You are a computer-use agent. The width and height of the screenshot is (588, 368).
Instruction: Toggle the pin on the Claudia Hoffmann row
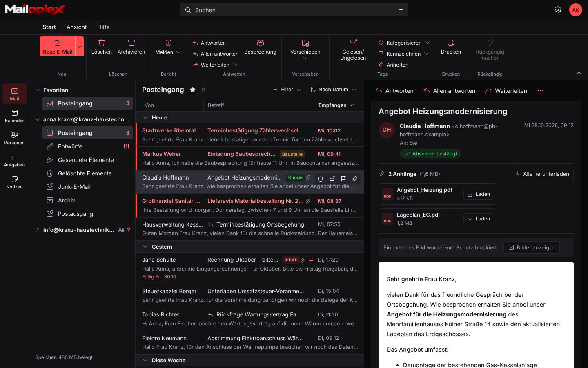coord(355,178)
